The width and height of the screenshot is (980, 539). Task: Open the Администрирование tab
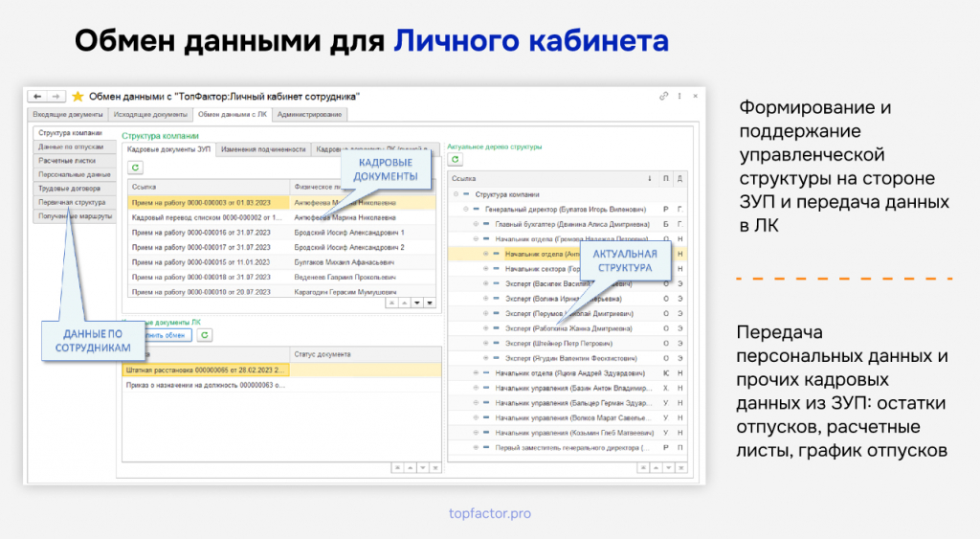pos(309,115)
